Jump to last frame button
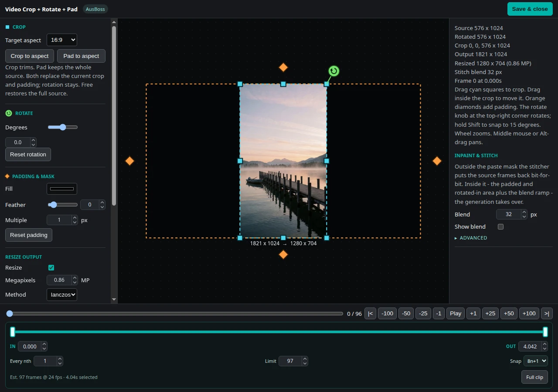 point(547,314)
